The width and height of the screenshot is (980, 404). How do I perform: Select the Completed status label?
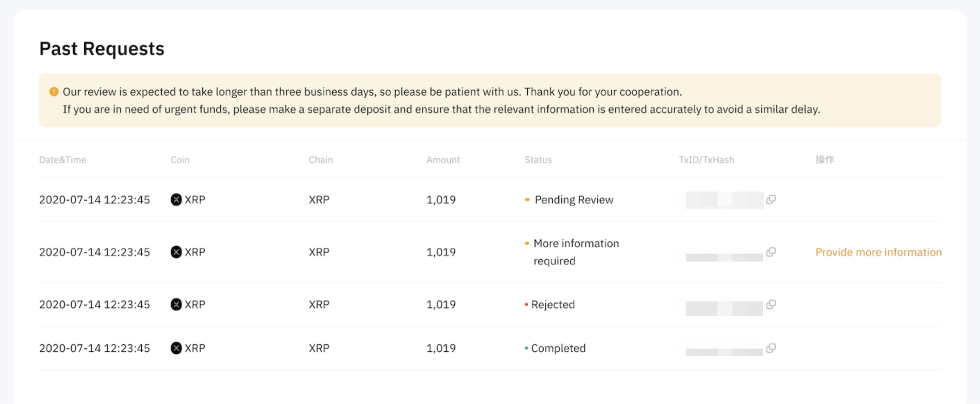coord(558,348)
